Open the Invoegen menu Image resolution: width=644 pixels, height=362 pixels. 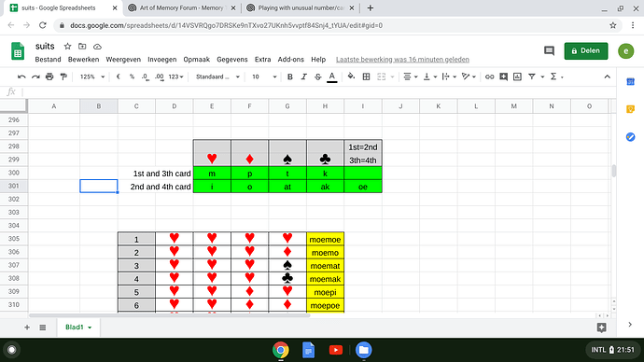click(x=161, y=60)
